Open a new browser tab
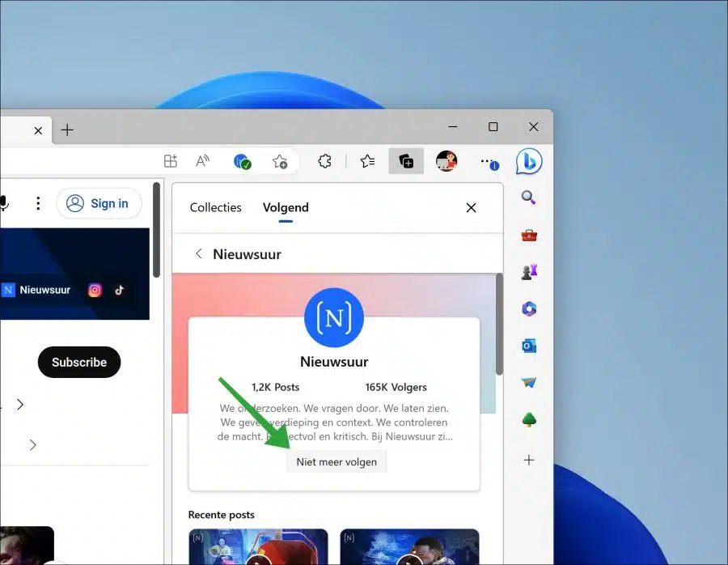The height and width of the screenshot is (565, 728). point(67,130)
